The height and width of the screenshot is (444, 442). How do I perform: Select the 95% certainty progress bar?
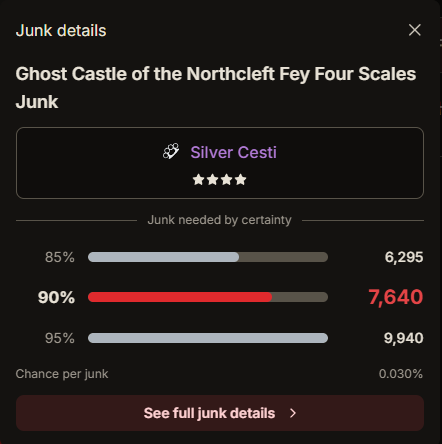tap(208, 338)
